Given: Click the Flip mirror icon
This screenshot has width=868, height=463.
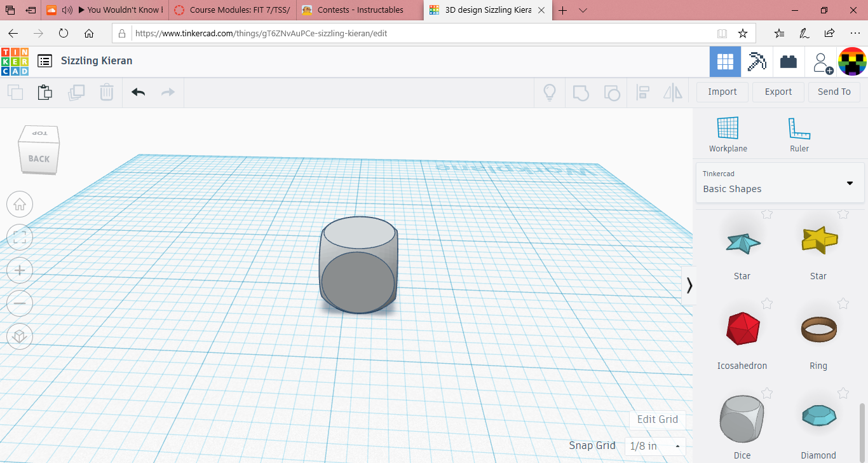Looking at the screenshot, I should coord(672,92).
